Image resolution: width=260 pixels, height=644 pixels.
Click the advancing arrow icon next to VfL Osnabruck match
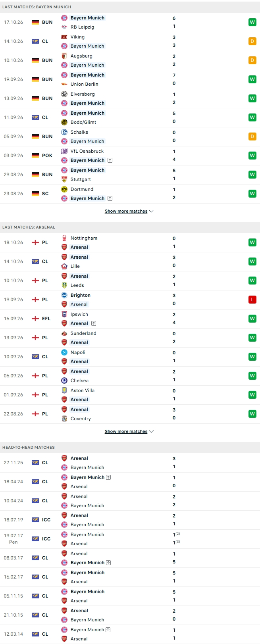[110, 160]
